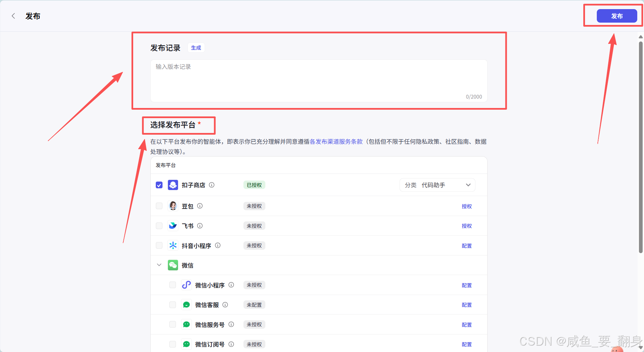Screen dimensions: 644x352
Task: Open the 各发布渠道服务条款 link
Action: click(x=336, y=142)
